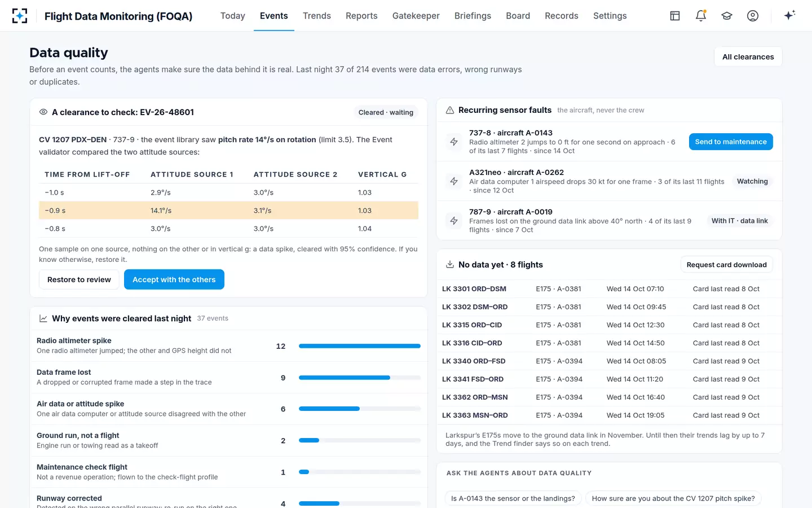This screenshot has height=508, width=812.
Task: Ask 'Is A-0143 the sensor or the landings?'
Action: (513, 498)
